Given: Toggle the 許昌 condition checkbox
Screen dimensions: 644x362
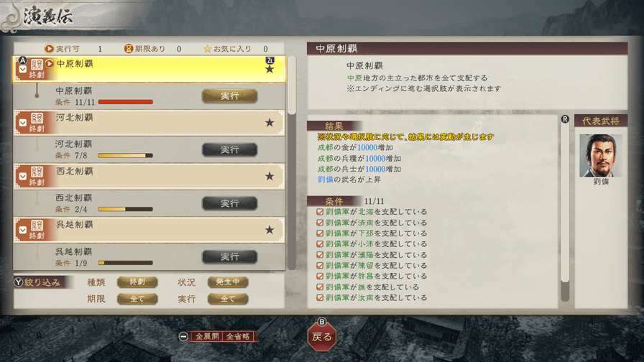Looking at the screenshot, I should coord(320,277).
